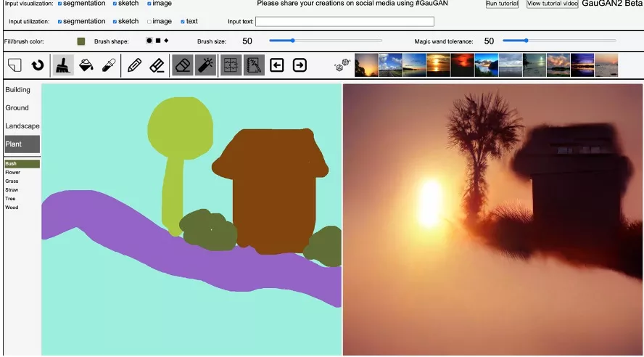The height and width of the screenshot is (357, 644).
Task: Click the new blank canvas icon
Action: pyautogui.click(x=15, y=65)
